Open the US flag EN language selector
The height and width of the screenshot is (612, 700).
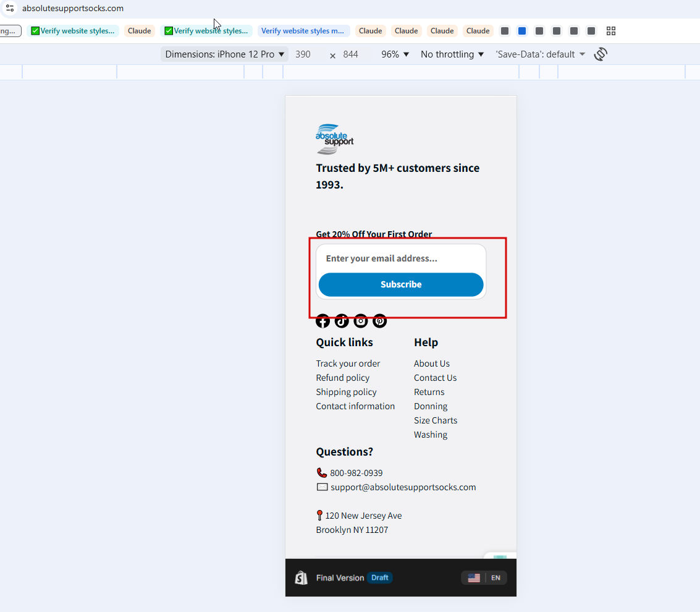coord(484,577)
